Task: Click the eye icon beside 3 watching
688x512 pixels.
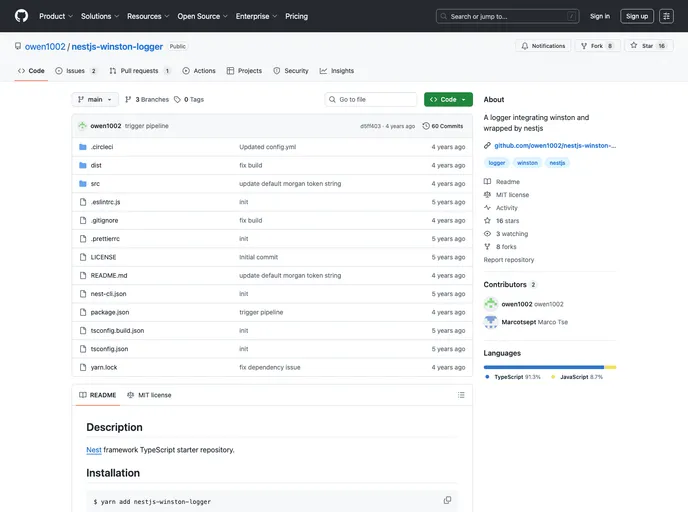Action: point(487,233)
